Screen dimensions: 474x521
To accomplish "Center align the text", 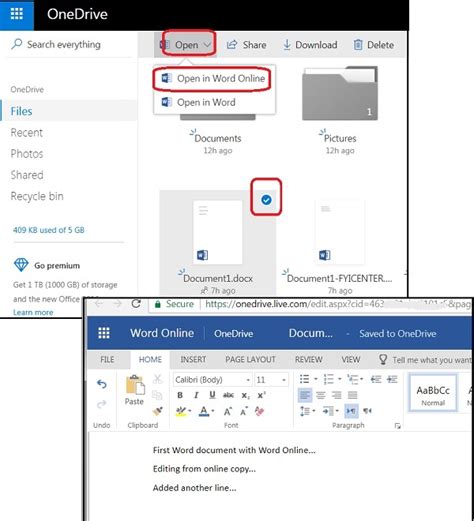I will [321, 395].
